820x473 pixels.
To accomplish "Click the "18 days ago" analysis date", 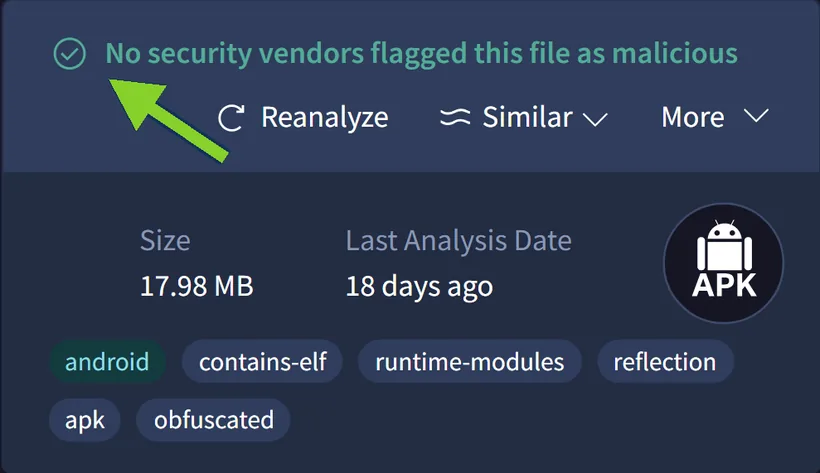I will pyautogui.click(x=419, y=287).
